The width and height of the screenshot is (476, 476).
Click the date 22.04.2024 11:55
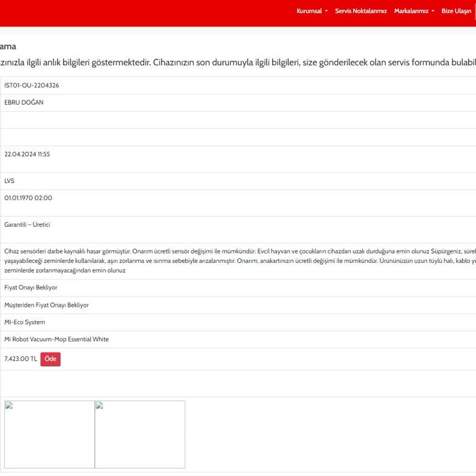(27, 154)
